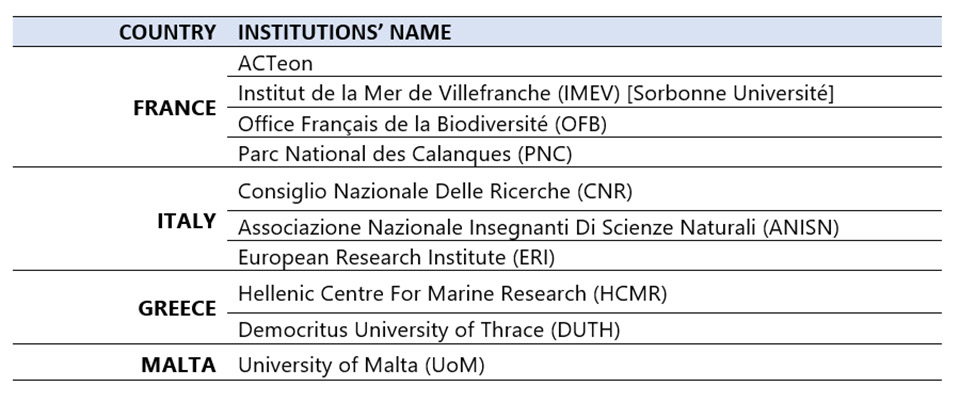
Task: Click the (CNR) abbreviation text
Action: (x=604, y=191)
